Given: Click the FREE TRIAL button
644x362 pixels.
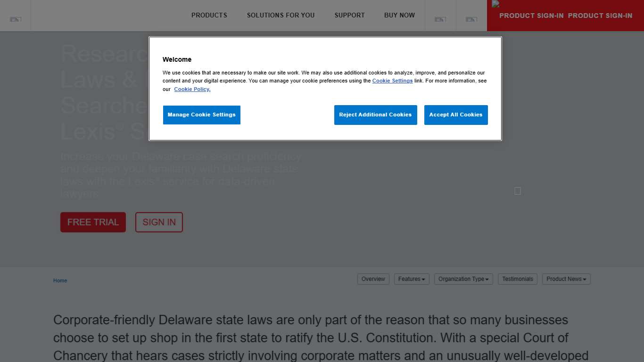Looking at the screenshot, I should click(93, 222).
